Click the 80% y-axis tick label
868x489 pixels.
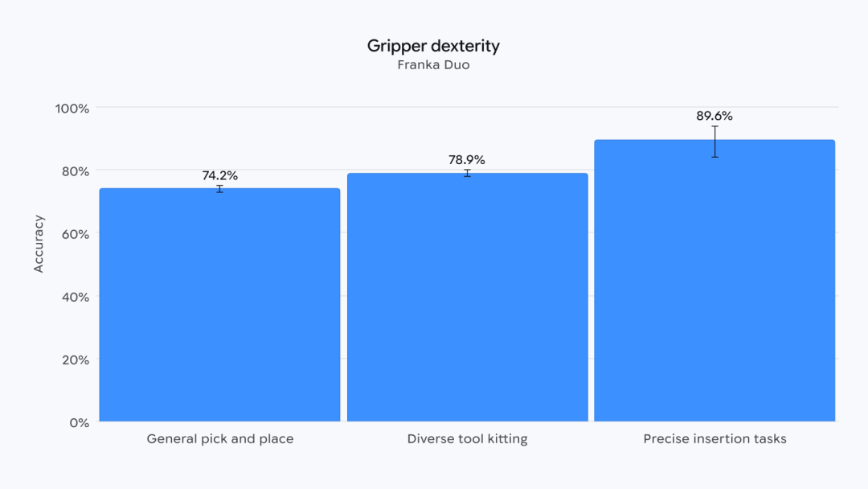pos(76,171)
